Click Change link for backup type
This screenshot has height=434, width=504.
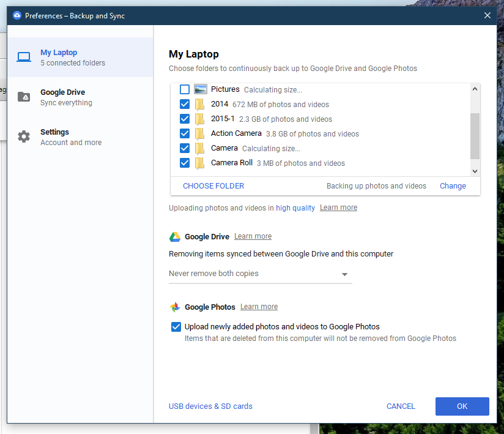tap(453, 186)
